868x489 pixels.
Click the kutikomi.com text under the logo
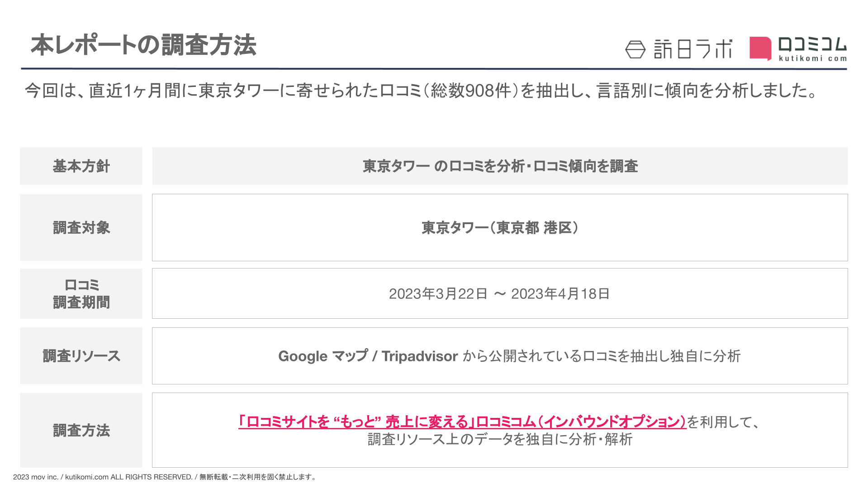tap(812, 58)
